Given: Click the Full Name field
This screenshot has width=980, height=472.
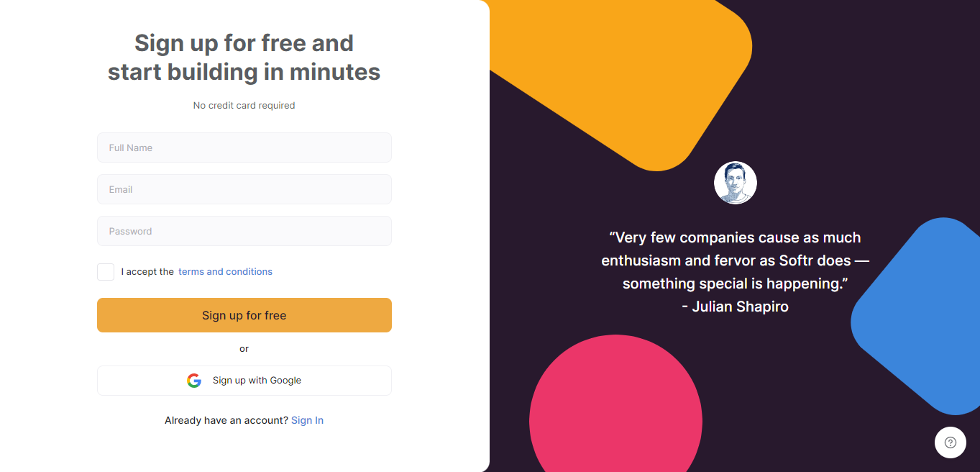Looking at the screenshot, I should point(244,147).
